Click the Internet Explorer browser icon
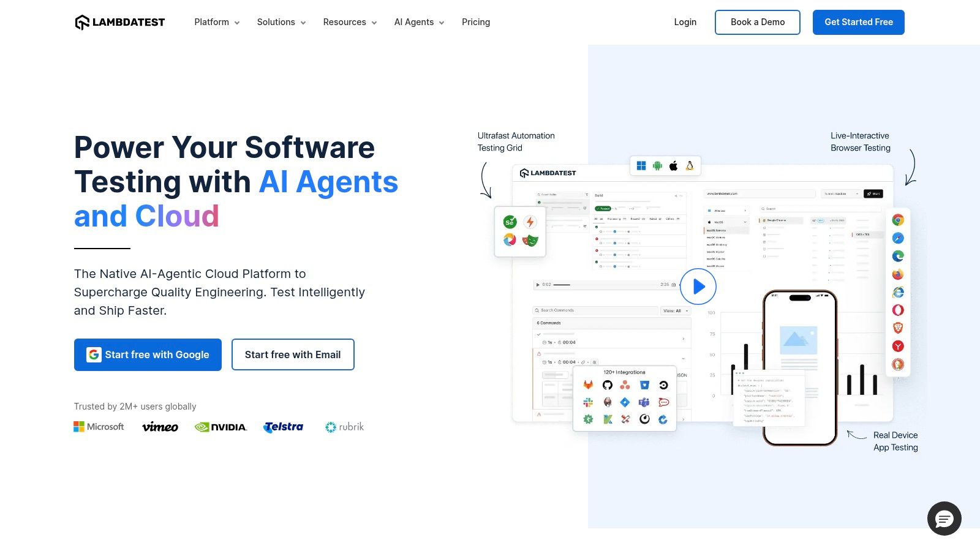 (898, 292)
